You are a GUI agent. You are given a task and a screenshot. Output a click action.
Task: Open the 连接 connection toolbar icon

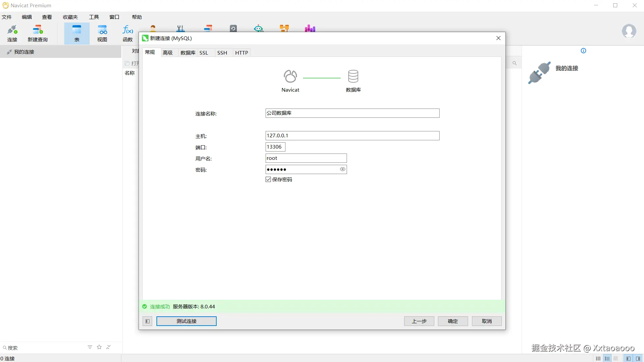point(12,33)
